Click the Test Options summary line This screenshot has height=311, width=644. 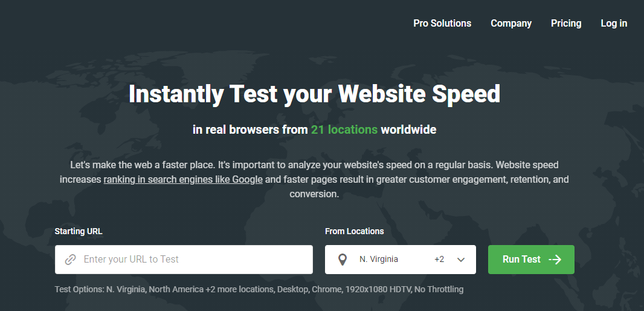point(259,289)
